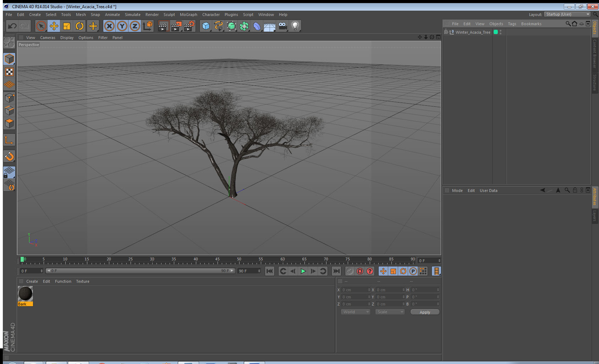Select the Winter_Acacia_Tree object

pos(473,32)
